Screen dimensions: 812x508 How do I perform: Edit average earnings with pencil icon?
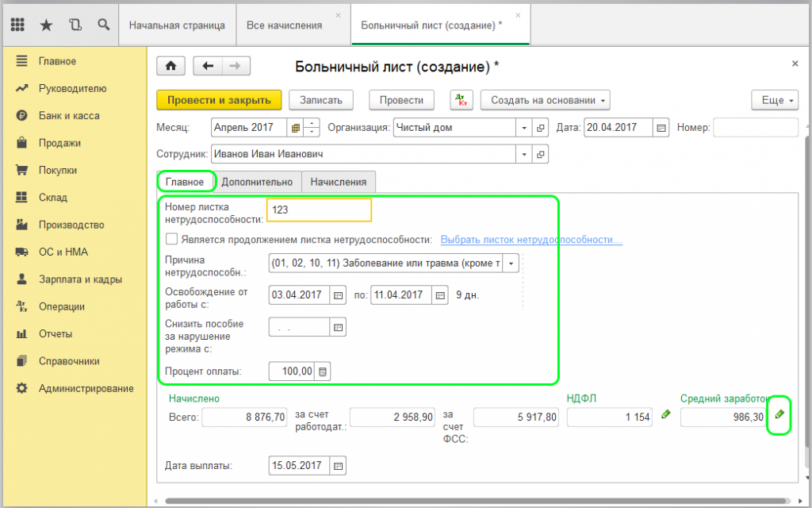coord(779,414)
